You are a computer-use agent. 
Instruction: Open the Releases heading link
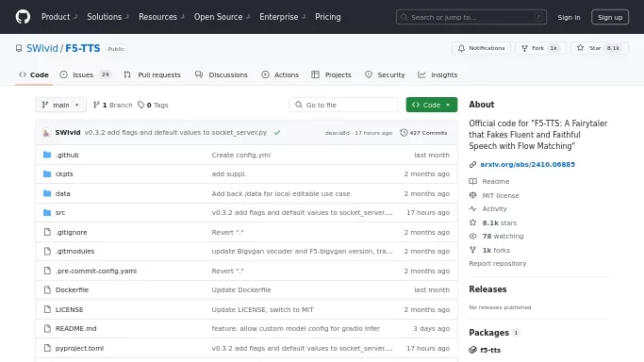pyautogui.click(x=487, y=289)
